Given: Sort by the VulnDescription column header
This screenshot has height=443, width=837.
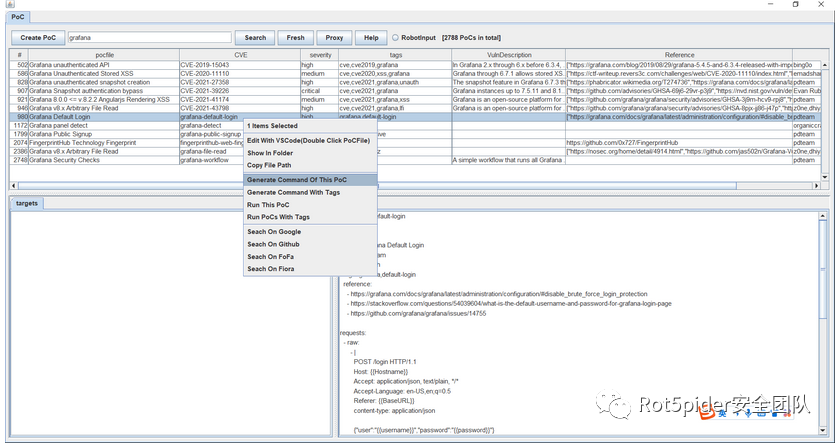Looking at the screenshot, I should [509, 54].
